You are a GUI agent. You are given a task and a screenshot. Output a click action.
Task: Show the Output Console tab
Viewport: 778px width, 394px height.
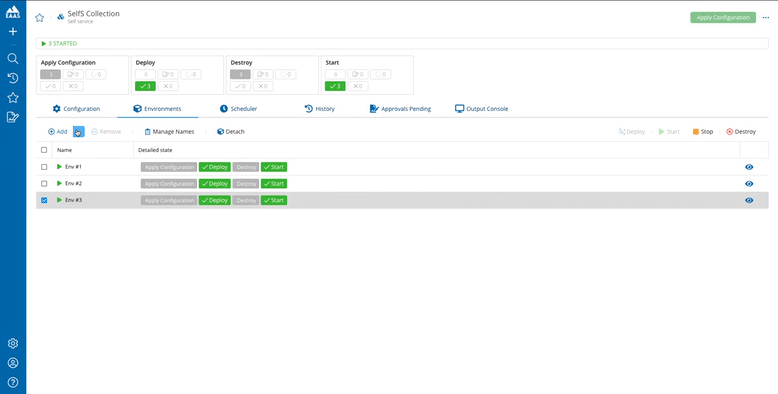[x=481, y=109]
